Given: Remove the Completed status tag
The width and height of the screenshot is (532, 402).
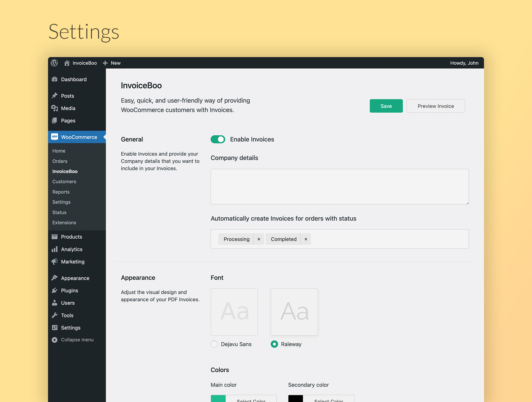Looking at the screenshot, I should [306, 239].
